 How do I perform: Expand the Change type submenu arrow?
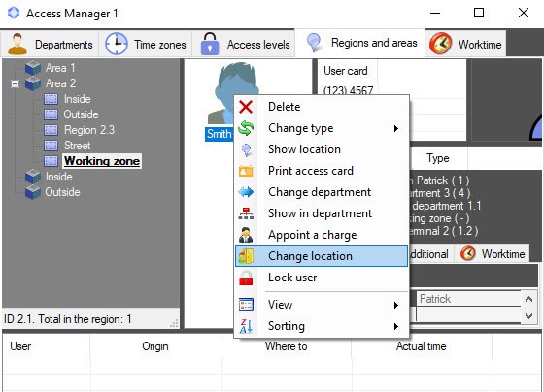(396, 129)
